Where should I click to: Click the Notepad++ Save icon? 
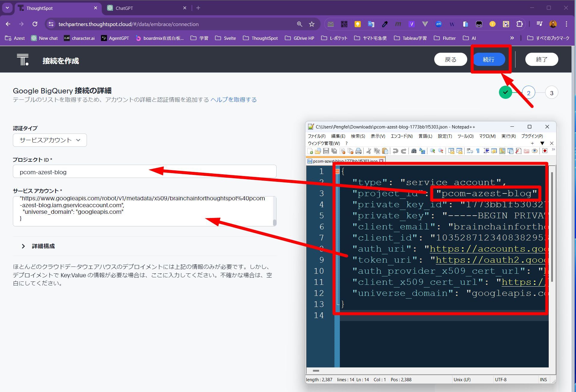point(326,151)
